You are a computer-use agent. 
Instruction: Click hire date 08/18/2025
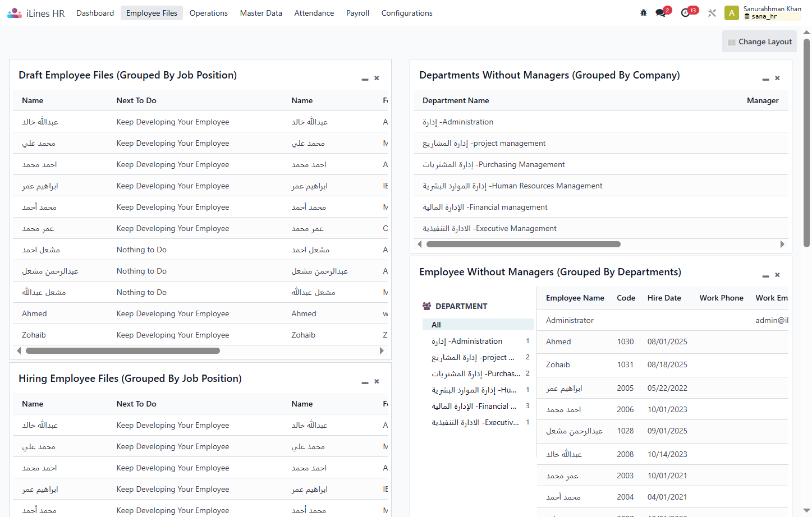pyautogui.click(x=667, y=364)
